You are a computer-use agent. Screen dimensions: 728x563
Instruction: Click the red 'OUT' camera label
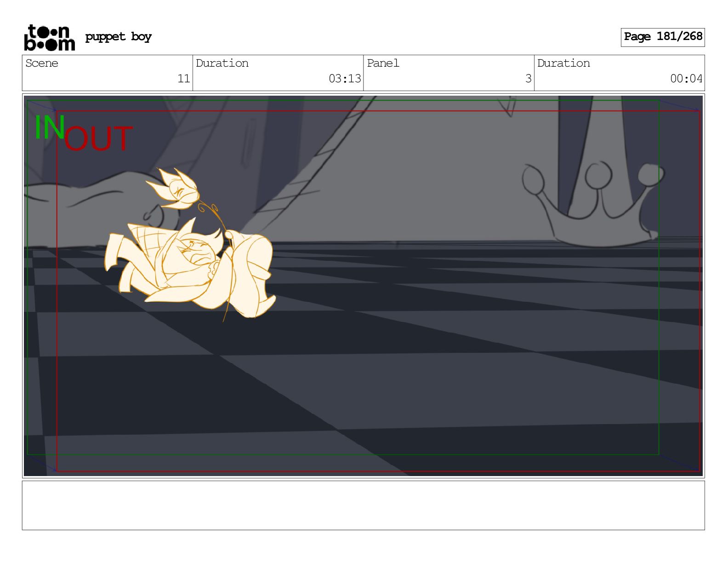tap(98, 139)
